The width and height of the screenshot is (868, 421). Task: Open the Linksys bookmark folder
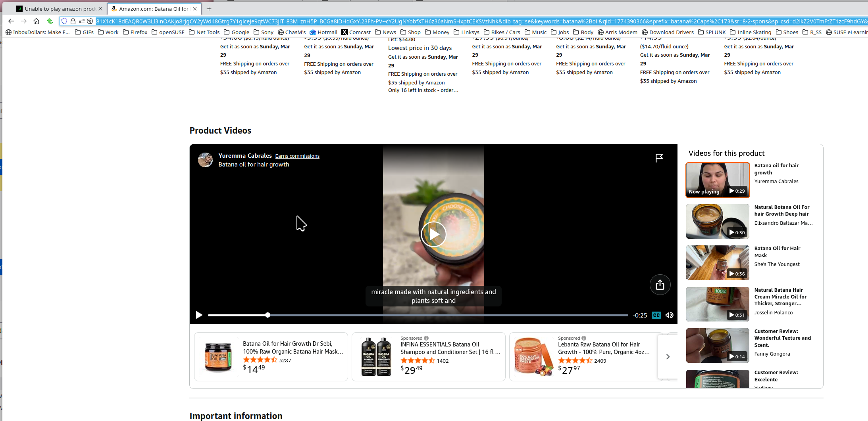click(467, 32)
